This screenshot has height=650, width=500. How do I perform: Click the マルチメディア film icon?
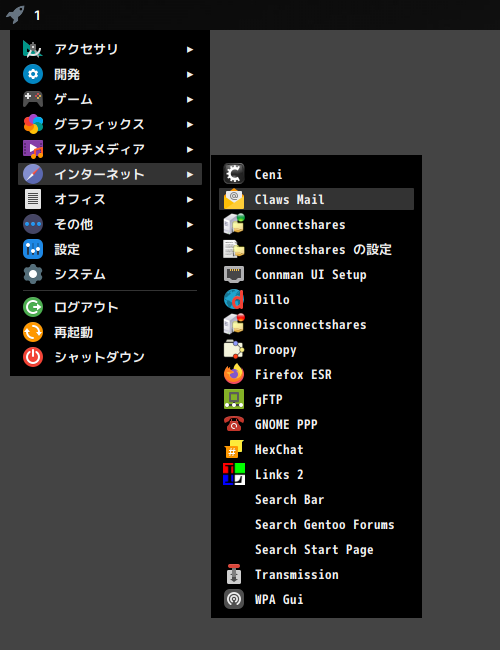(33, 149)
